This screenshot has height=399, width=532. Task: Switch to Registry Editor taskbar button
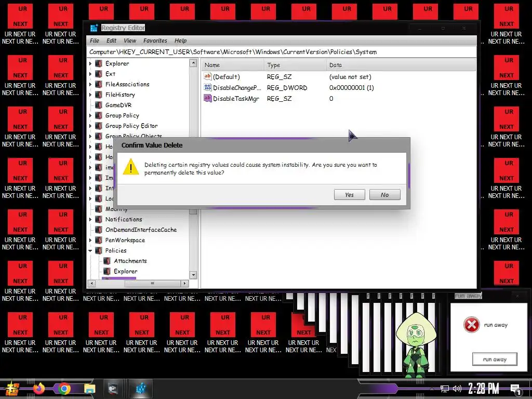pyautogui.click(x=140, y=389)
